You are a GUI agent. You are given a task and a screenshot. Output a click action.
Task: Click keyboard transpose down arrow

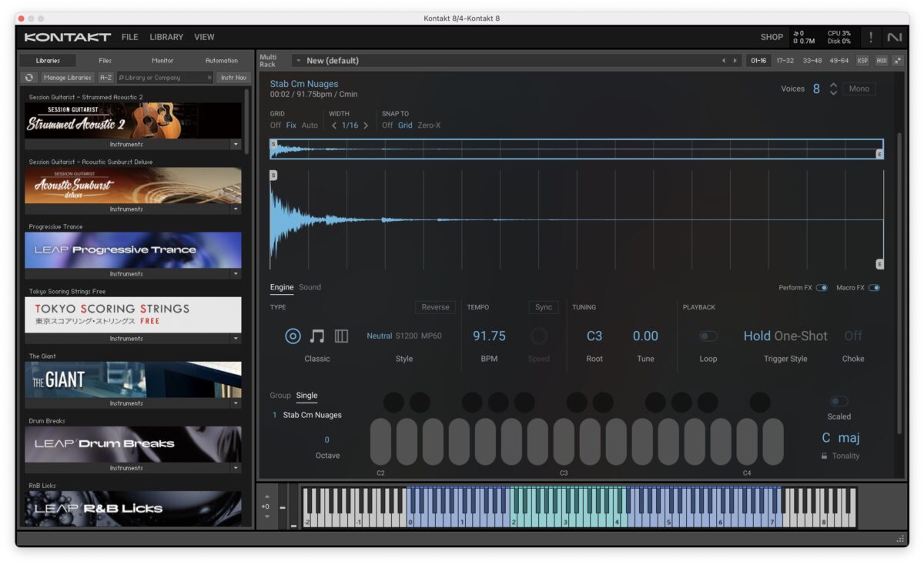(267, 517)
